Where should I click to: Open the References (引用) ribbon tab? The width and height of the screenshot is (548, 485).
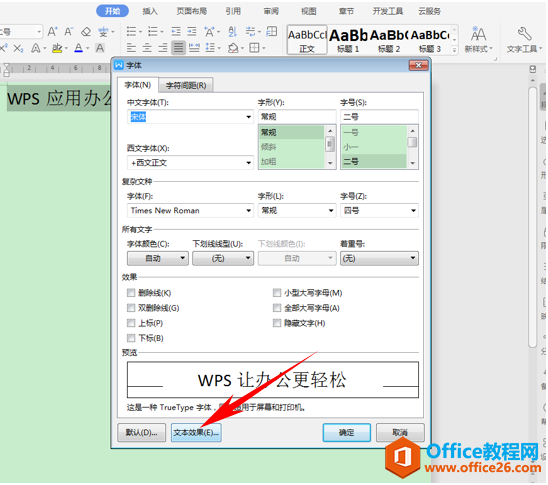[233, 11]
